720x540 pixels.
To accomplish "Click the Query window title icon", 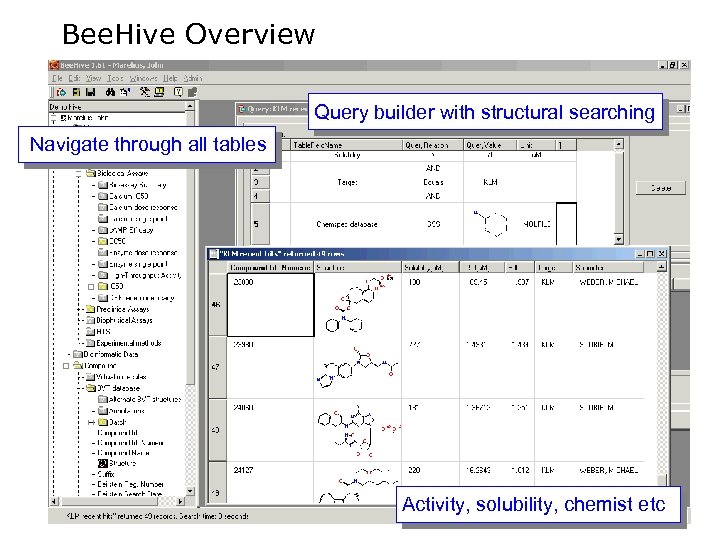I will (x=242, y=109).
